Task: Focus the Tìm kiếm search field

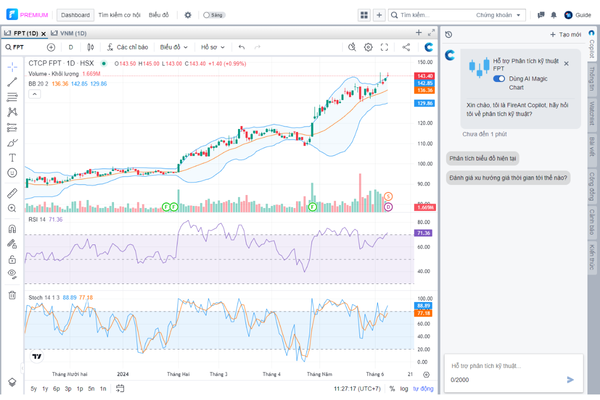Action: pyautogui.click(x=430, y=15)
